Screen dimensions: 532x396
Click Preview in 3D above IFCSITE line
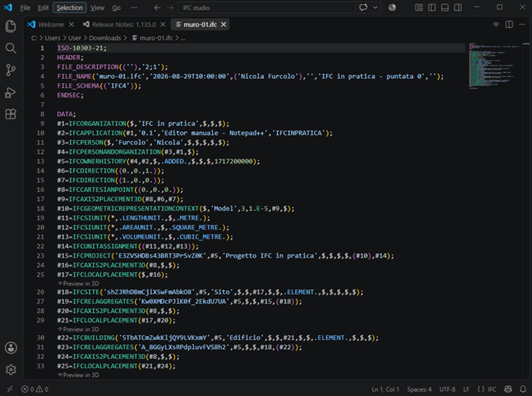coord(78,283)
